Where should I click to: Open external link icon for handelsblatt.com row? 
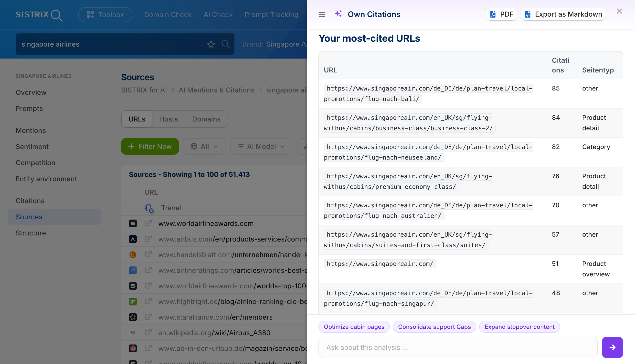point(148,254)
